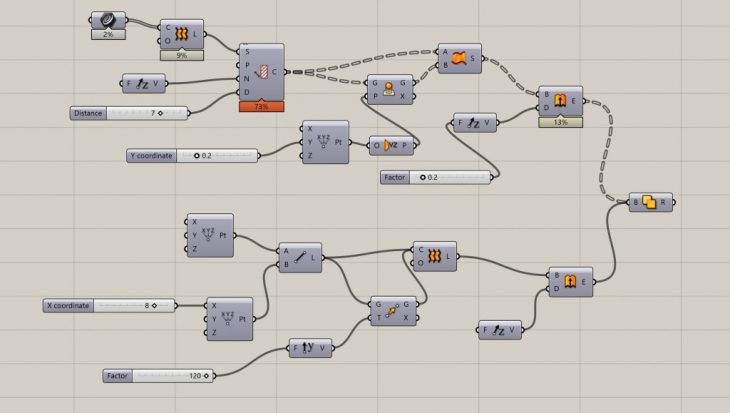
Task: Select the Move component
Action: [391, 312]
